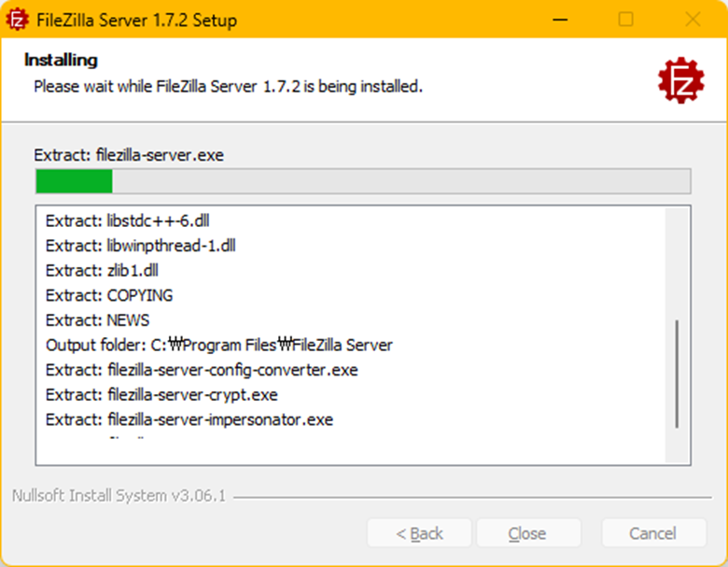Click the 'Extract: filezilla-server.exe' status label
Screen dimensions: 728x567
tap(129, 155)
